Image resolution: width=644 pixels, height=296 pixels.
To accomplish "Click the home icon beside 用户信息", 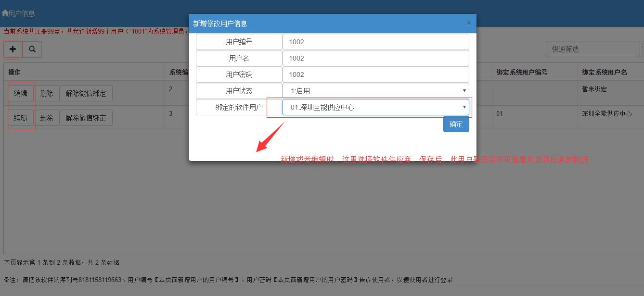I will pyautogui.click(x=5, y=13).
